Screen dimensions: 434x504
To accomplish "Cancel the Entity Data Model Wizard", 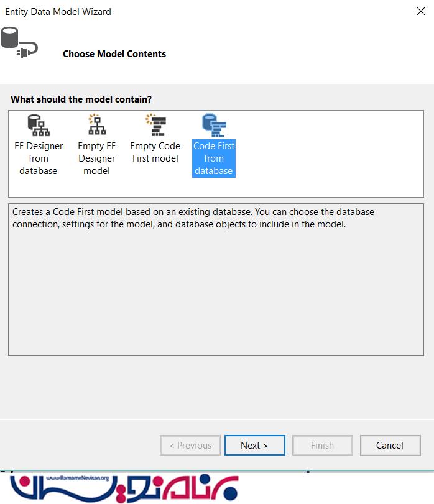I will tap(390, 445).
